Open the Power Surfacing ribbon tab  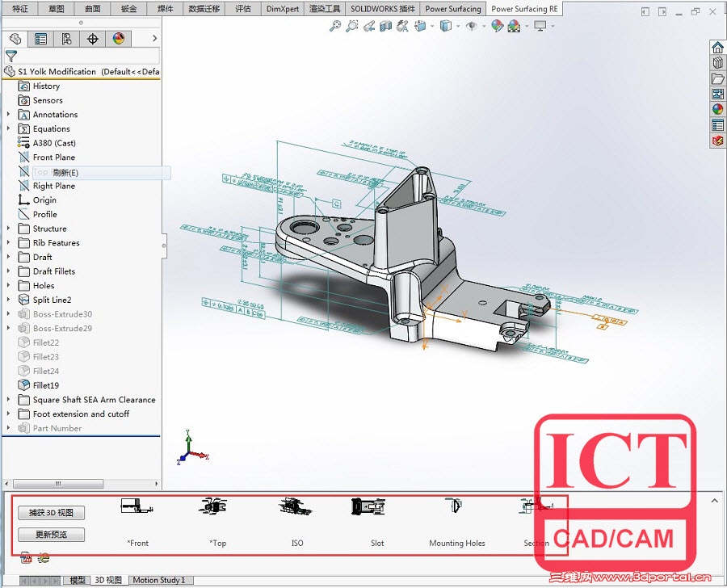tap(453, 9)
